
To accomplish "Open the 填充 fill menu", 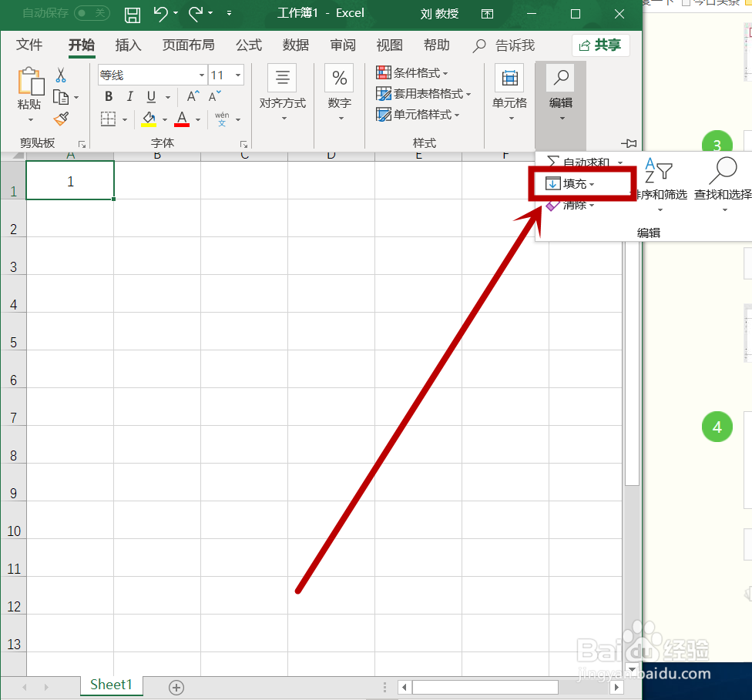I will click(570, 183).
